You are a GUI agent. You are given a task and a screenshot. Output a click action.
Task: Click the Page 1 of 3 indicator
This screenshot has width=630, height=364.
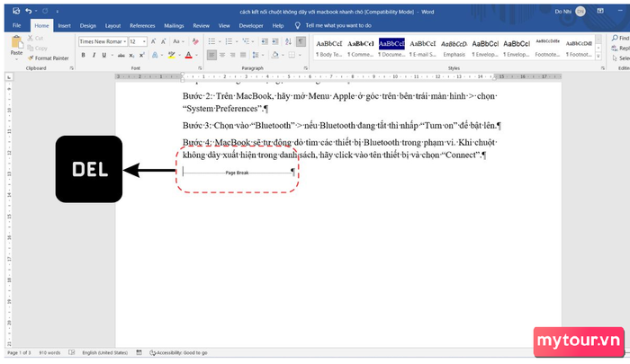(19, 352)
